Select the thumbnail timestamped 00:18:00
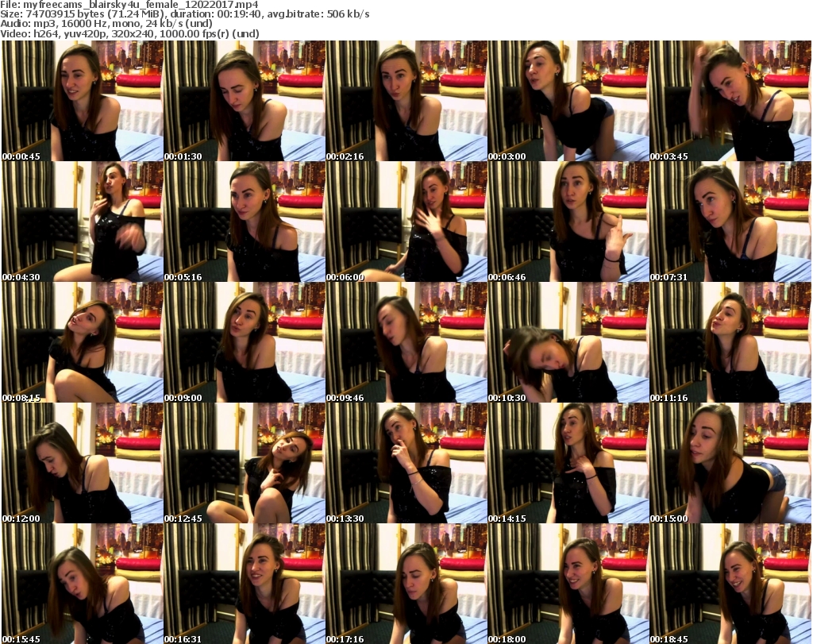Screen dimensions: 813x644 [568, 584]
